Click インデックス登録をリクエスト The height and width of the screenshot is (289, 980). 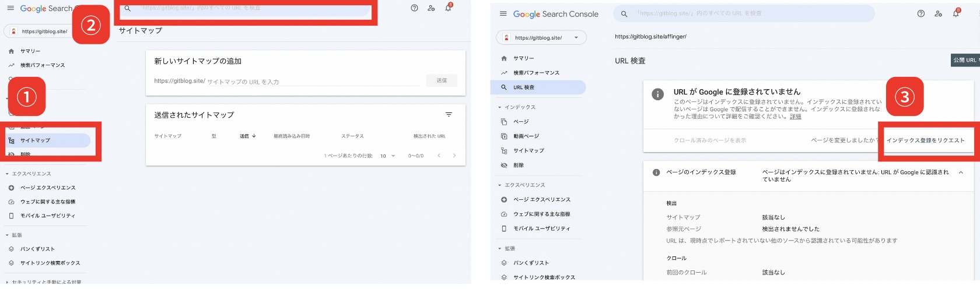925,140
